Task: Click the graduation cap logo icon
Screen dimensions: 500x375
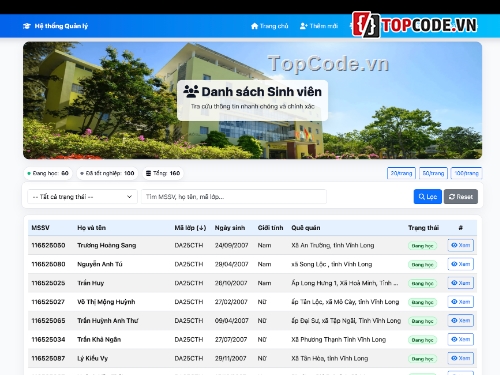Action: 27,26
